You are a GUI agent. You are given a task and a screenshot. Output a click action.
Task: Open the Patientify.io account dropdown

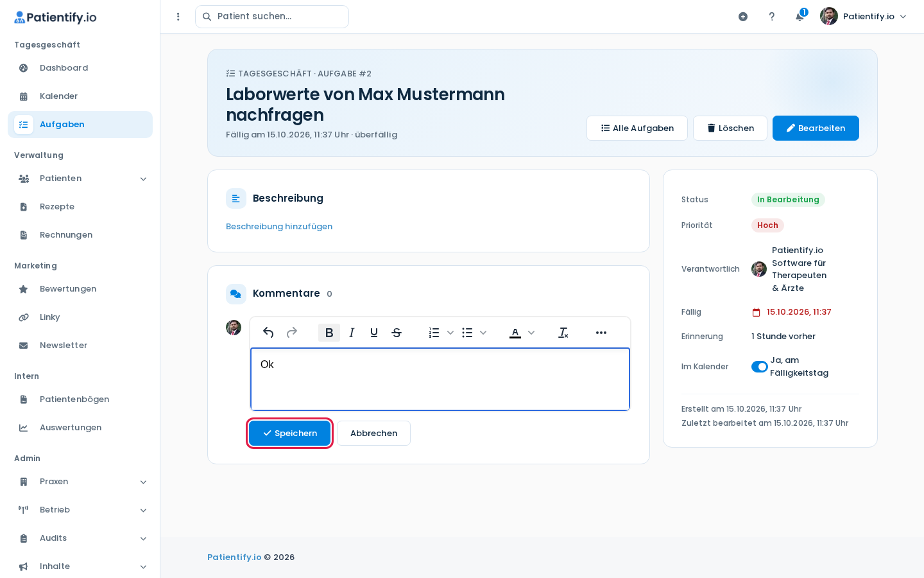coord(864,17)
